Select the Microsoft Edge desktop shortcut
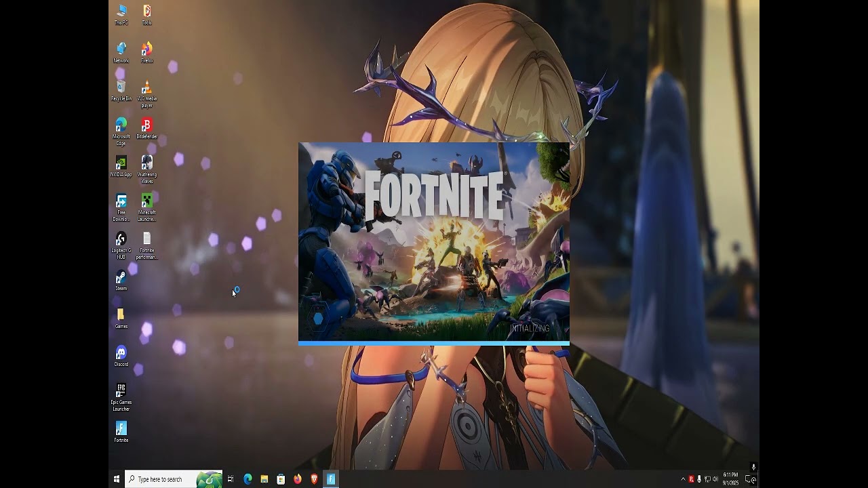Image resolution: width=868 pixels, height=488 pixels. [121, 132]
